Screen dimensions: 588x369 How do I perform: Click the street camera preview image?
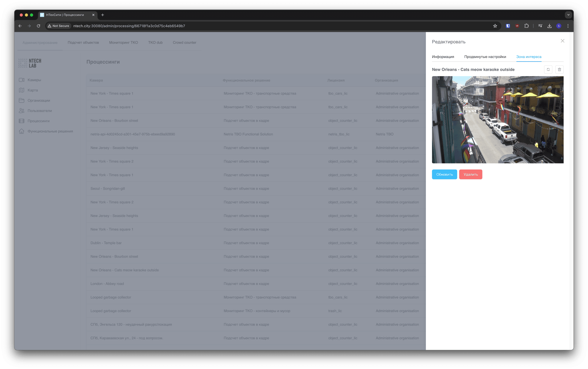click(x=497, y=120)
